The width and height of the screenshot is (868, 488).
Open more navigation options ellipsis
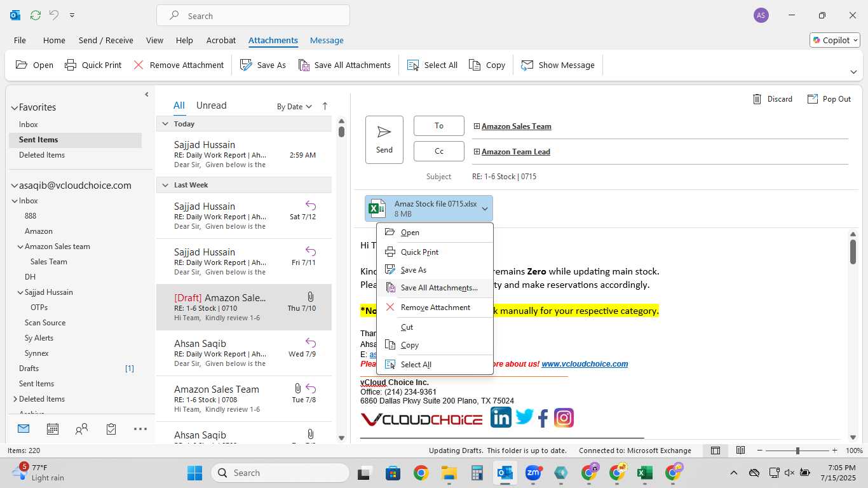coord(140,429)
